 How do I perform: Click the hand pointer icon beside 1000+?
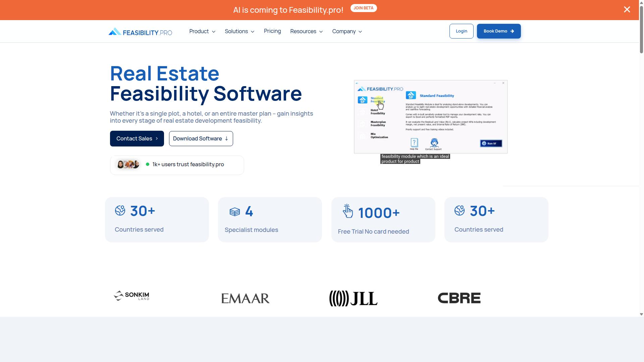[348, 211]
